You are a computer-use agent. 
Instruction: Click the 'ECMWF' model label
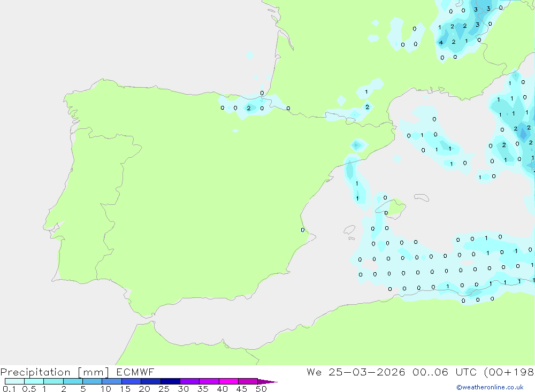(135, 372)
